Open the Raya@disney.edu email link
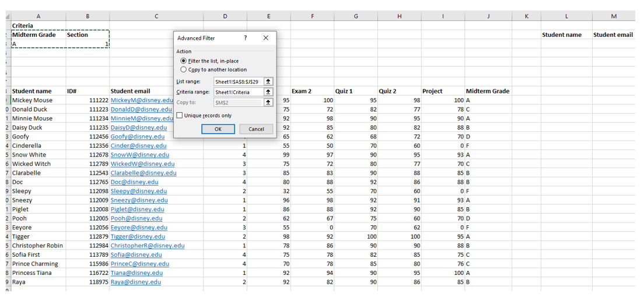 (x=135, y=282)
